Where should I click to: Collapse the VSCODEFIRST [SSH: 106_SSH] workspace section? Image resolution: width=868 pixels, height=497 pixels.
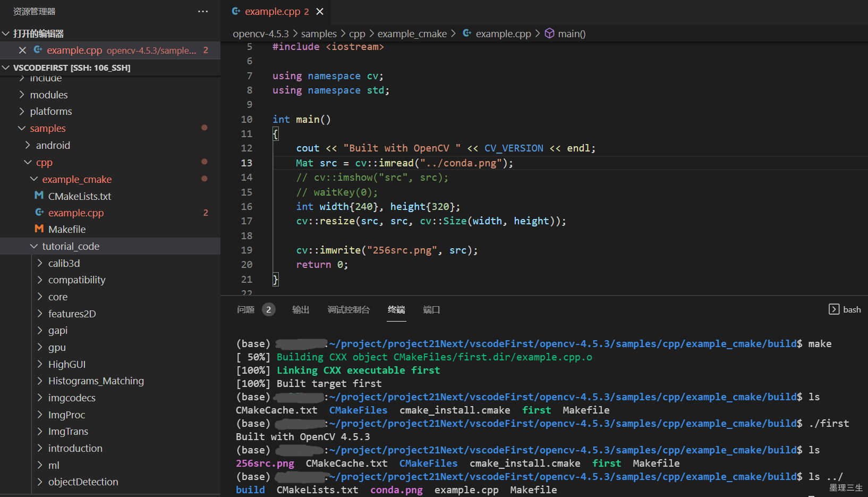pyautogui.click(x=6, y=68)
